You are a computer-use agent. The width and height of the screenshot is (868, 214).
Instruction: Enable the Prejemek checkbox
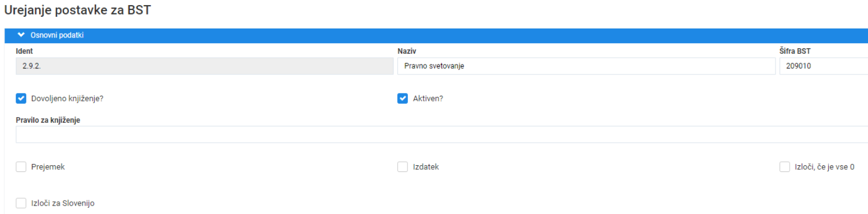point(21,167)
